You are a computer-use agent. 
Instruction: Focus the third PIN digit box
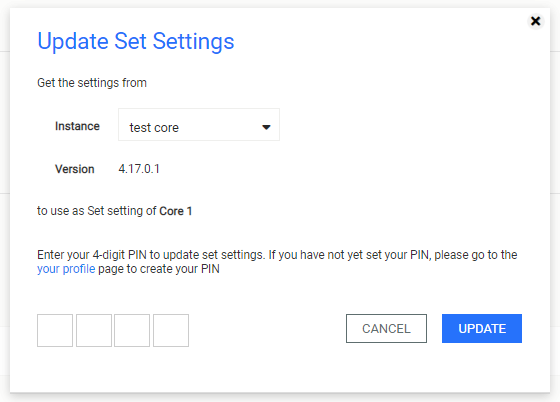click(x=132, y=330)
